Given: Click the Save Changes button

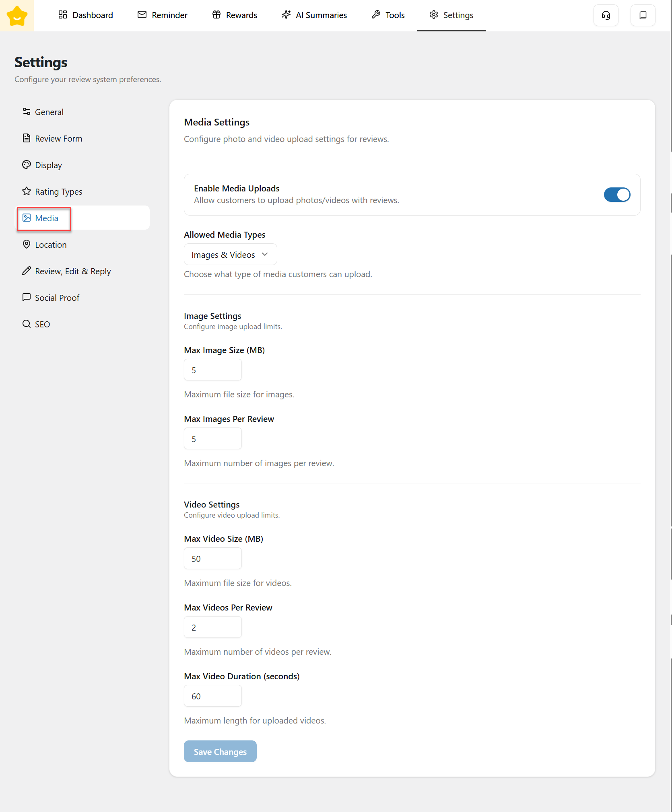Looking at the screenshot, I should click(220, 751).
